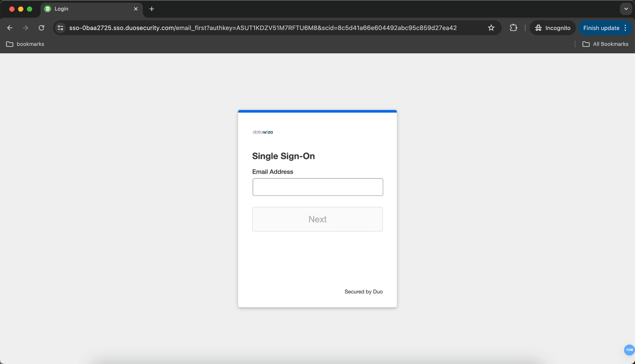Click the Incognito indicator button

pos(552,28)
